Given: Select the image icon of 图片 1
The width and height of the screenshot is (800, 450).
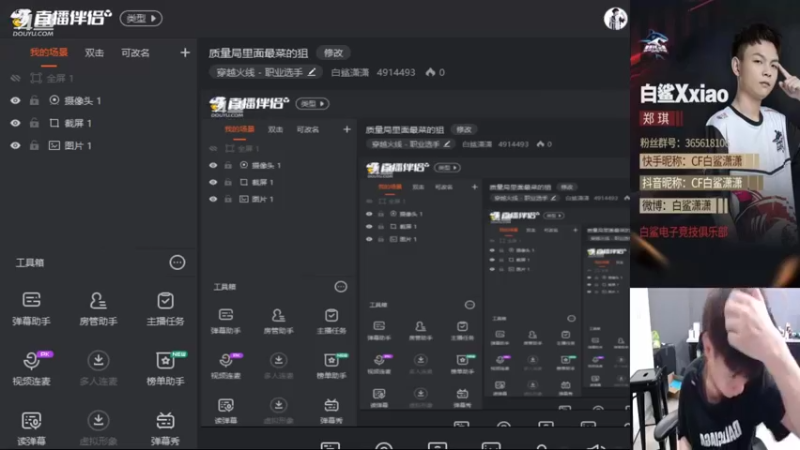Looking at the screenshot, I should pos(54,145).
